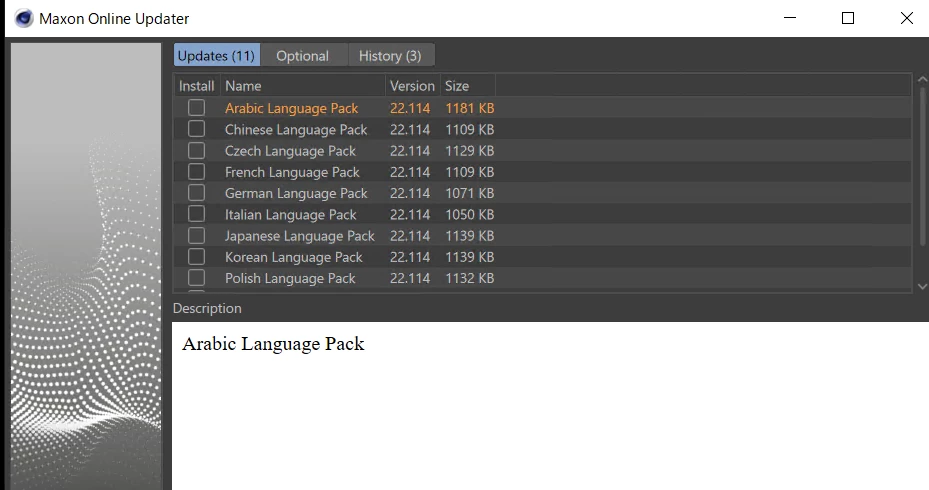Viewport: 929px width, 490px height.
Task: Minimize the Maxon Online Updater window
Action: click(790, 18)
